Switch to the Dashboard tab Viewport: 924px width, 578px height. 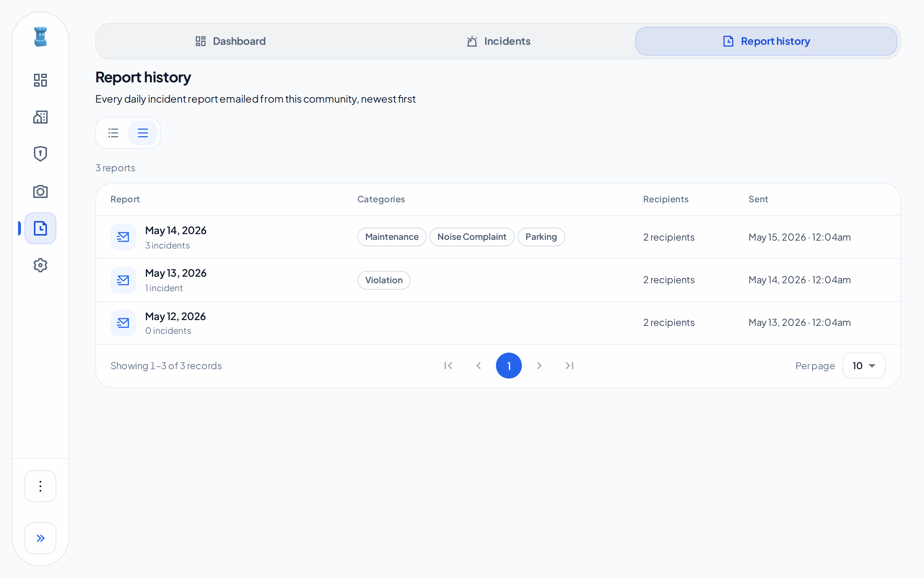(x=231, y=41)
